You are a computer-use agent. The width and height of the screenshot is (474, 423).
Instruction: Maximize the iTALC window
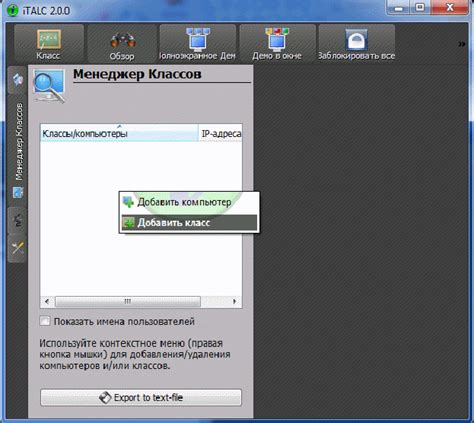[420, 8]
